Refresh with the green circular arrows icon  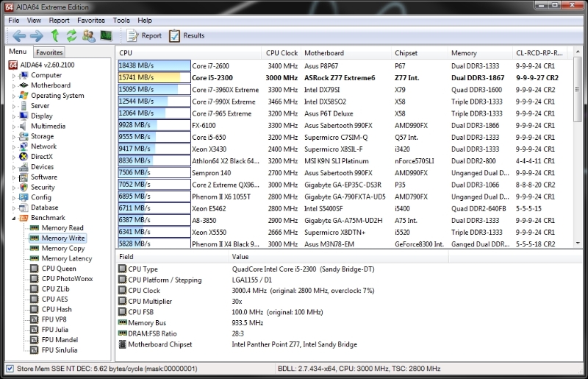click(71, 35)
